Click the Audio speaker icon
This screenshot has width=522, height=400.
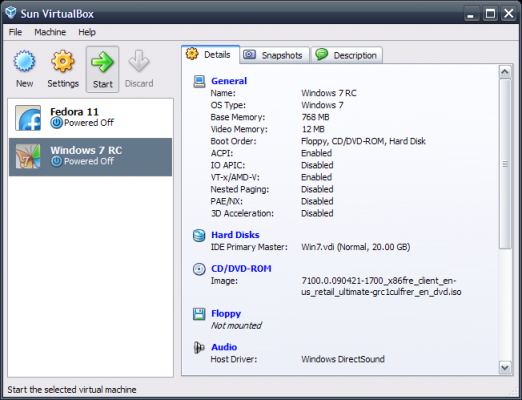pyautogui.click(x=199, y=348)
